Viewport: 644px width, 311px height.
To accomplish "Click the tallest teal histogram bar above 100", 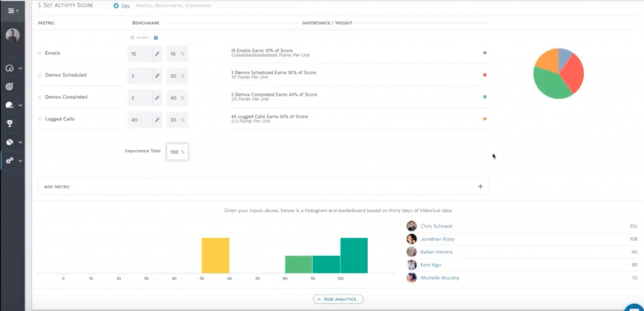I will pos(354,256).
